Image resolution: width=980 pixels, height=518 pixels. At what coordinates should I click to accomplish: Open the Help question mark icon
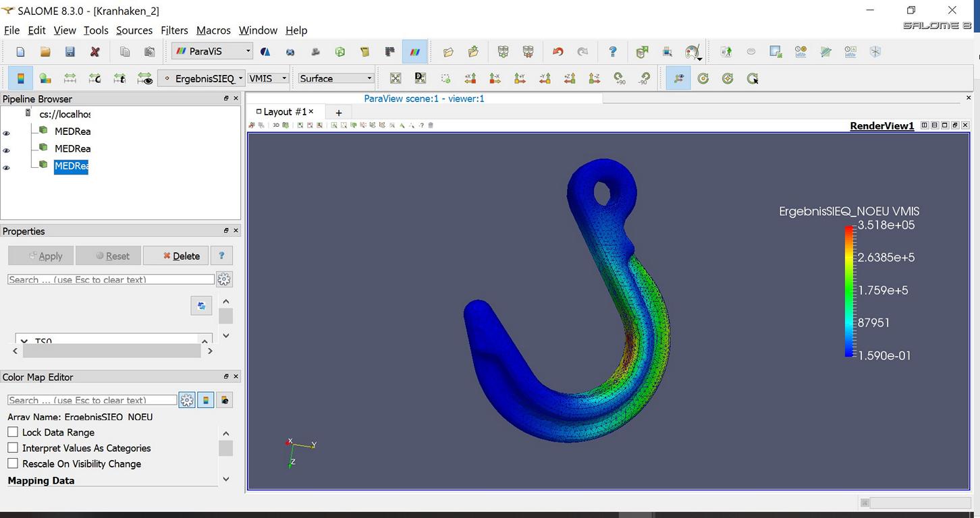612,51
